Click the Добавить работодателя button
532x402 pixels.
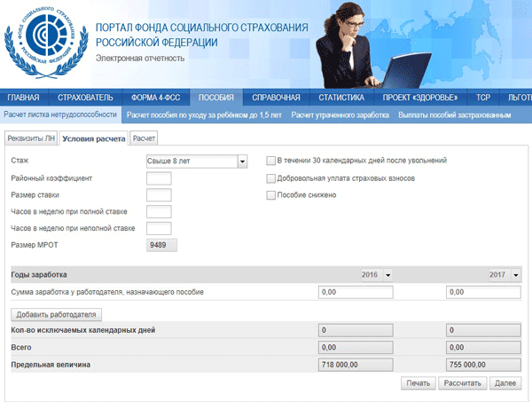coord(58,314)
